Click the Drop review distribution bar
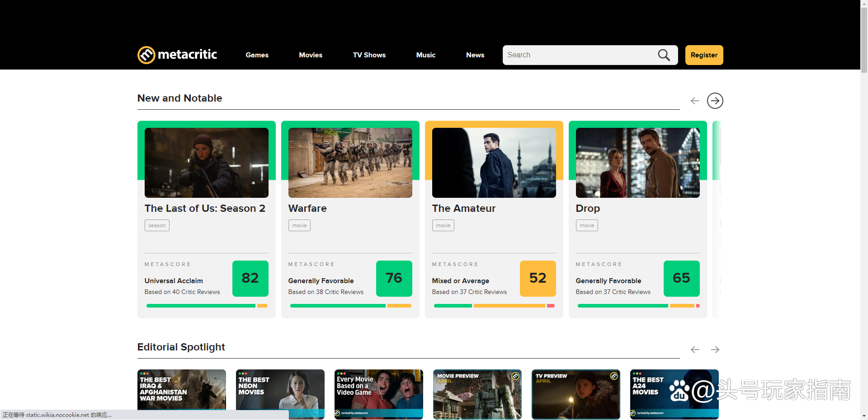The image size is (868, 420). 638,306
